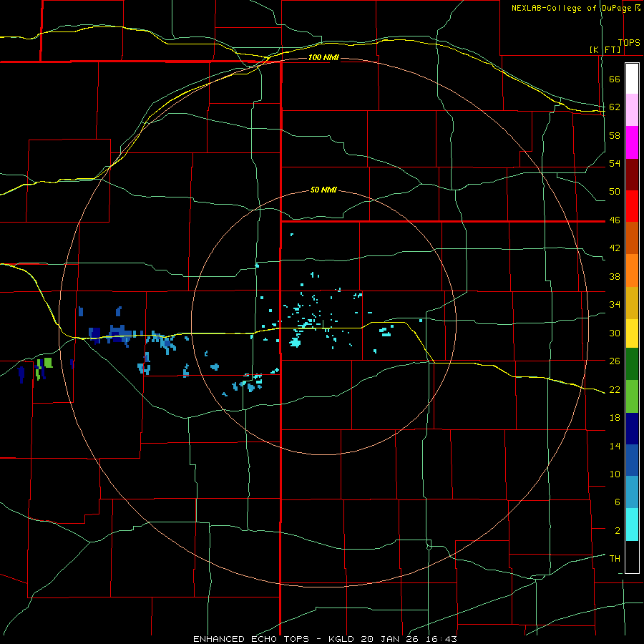
Task: Click the black TH threshold swatch
Action: point(632,557)
